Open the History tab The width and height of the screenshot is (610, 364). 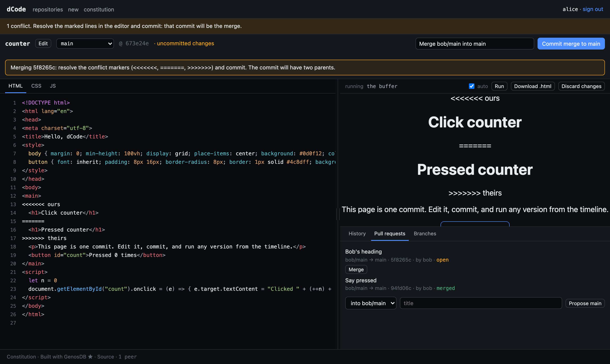[x=357, y=233]
